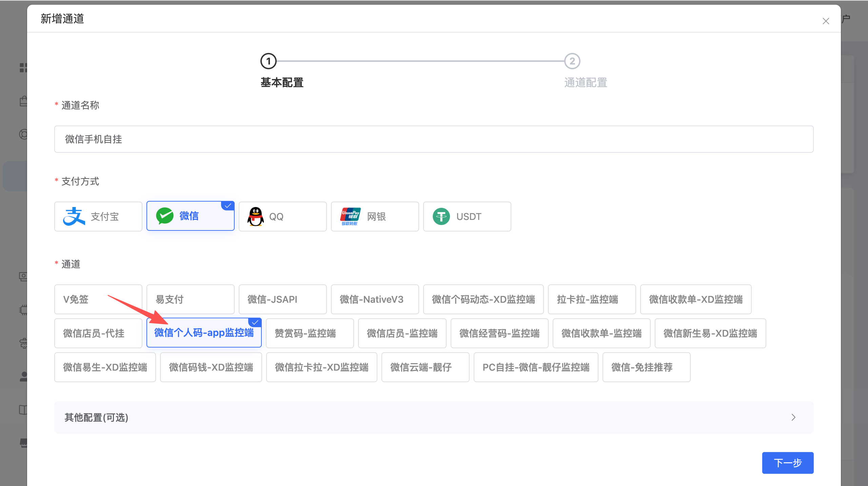Screen dimensions: 868x486
Task: Select 微信经营码-监控端 channel
Action: click(x=499, y=333)
